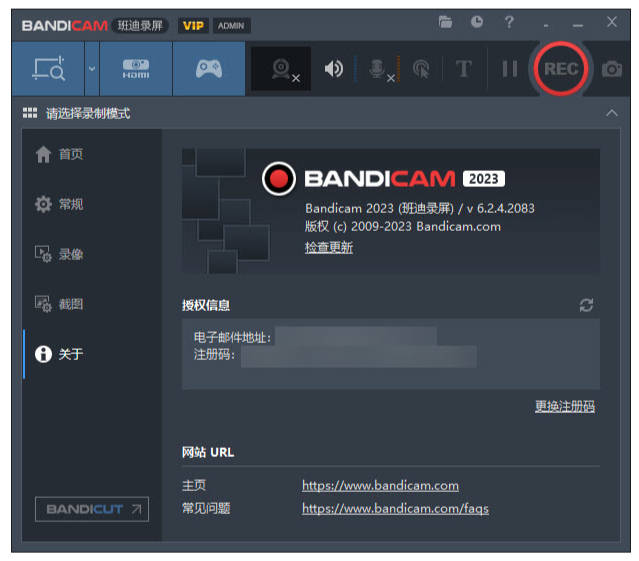Toggle the speaker sound recording

[334, 69]
